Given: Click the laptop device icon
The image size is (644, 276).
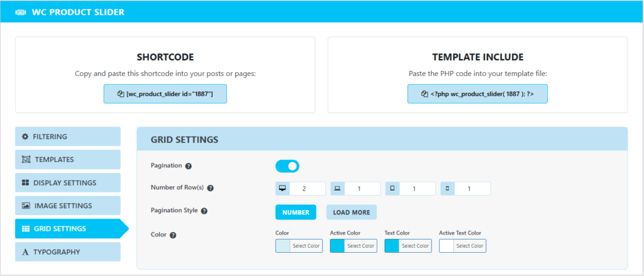Looking at the screenshot, I should point(337,189).
